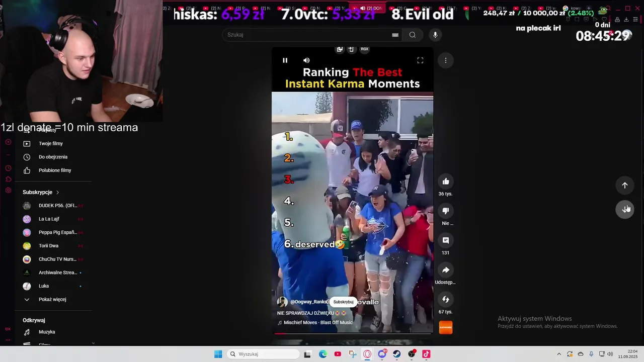Open the YouTube app on taskbar
This screenshot has height=362, width=644.
338,354
